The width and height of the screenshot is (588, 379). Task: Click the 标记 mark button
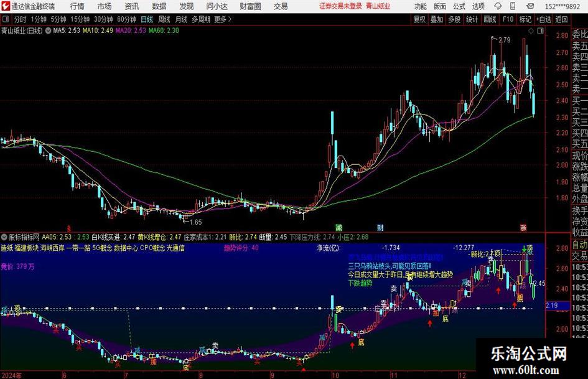pyautogui.click(x=525, y=19)
